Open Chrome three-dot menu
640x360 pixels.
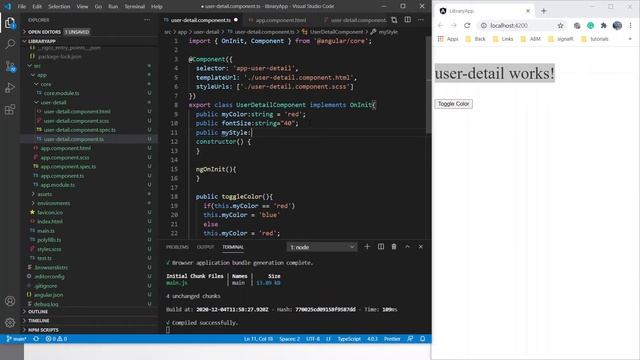tap(630, 25)
